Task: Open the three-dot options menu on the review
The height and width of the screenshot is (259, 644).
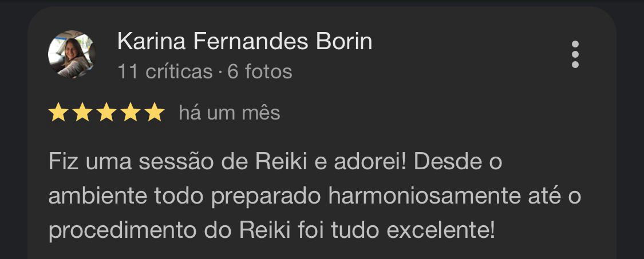Action: click(x=575, y=54)
